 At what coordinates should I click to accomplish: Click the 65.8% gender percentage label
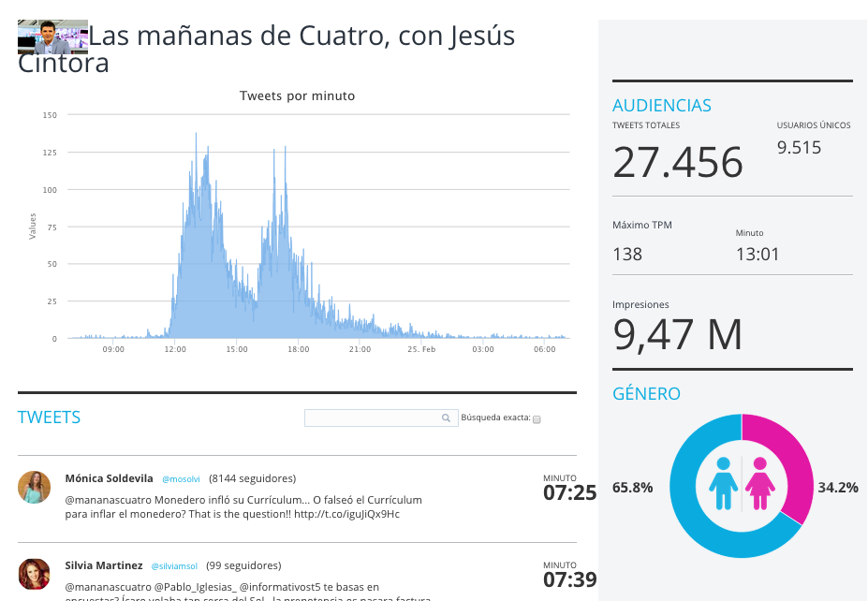click(x=632, y=488)
